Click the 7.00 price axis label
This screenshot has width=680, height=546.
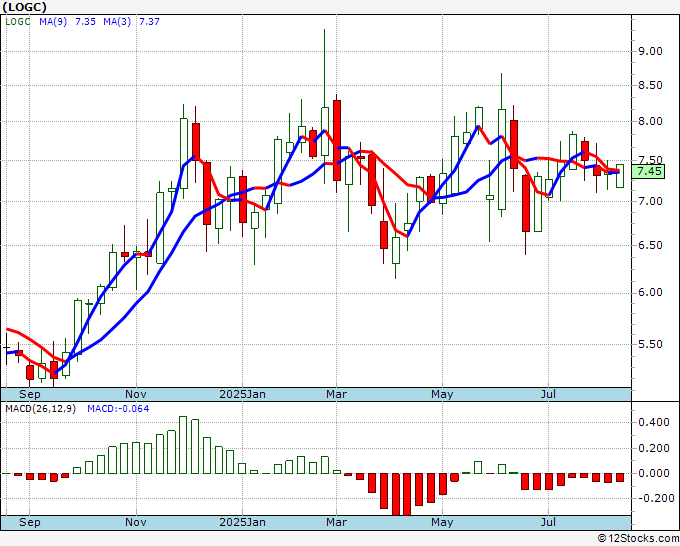650,201
